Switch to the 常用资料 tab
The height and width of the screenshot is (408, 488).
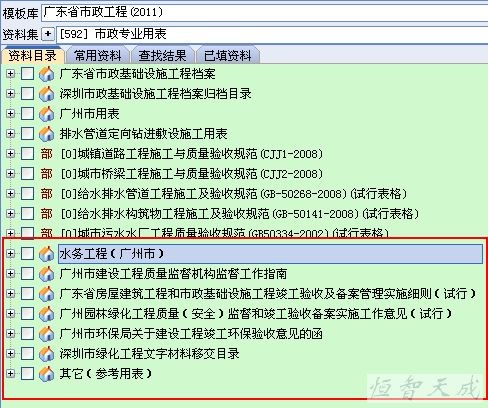pos(97,55)
